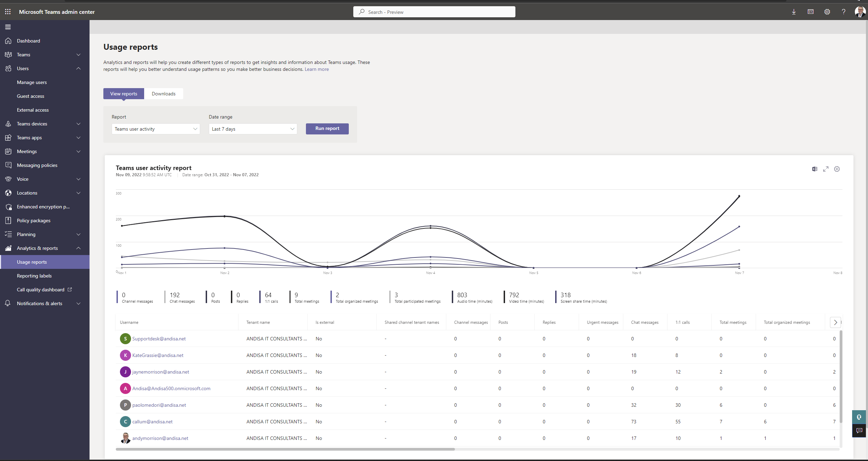
Task: Click the table horizontal scrollbar
Action: click(285, 449)
